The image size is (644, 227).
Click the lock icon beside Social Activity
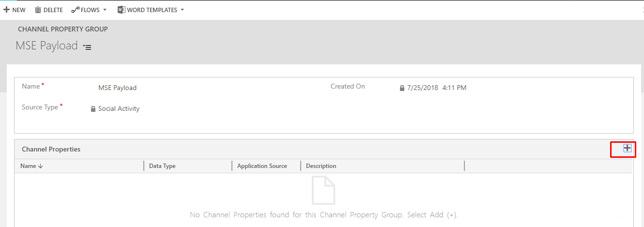pos(93,109)
